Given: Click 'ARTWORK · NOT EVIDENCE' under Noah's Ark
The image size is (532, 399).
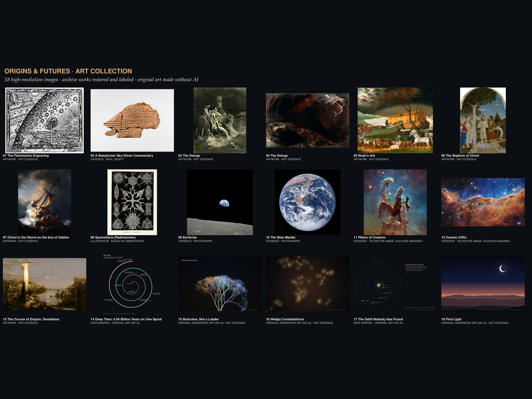Looking at the screenshot, I should click(371, 159).
